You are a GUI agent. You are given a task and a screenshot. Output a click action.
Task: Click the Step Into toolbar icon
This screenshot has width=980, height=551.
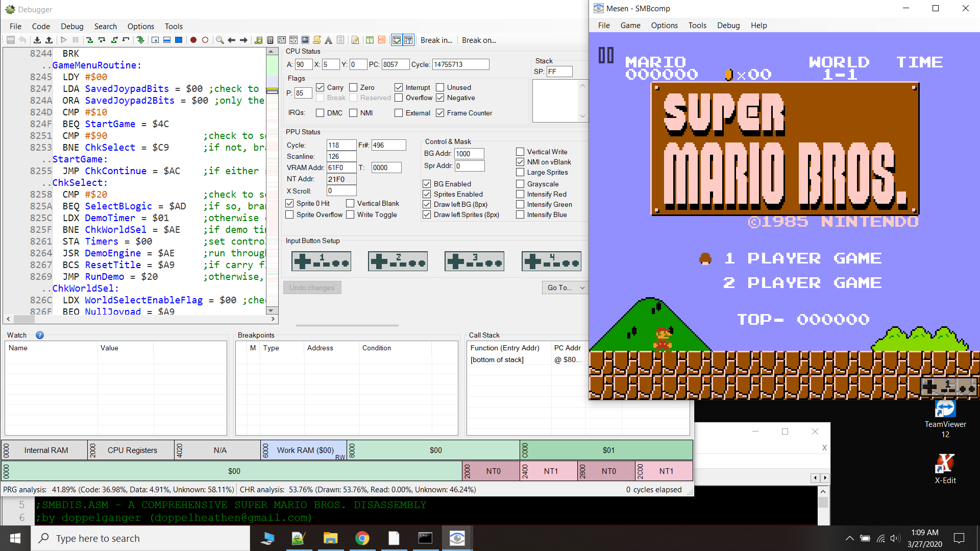(90, 40)
